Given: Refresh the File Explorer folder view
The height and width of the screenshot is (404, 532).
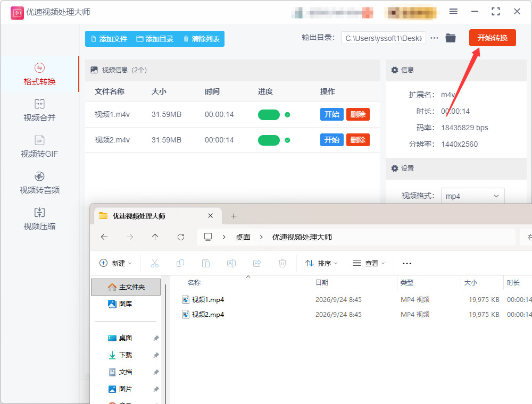Looking at the screenshot, I should click(x=181, y=237).
